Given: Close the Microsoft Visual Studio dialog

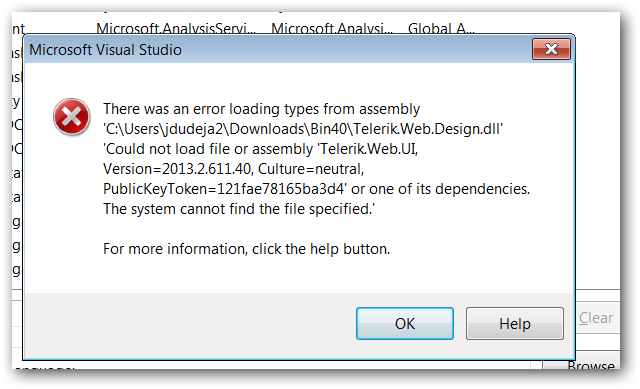Looking at the screenshot, I should 551,49.
